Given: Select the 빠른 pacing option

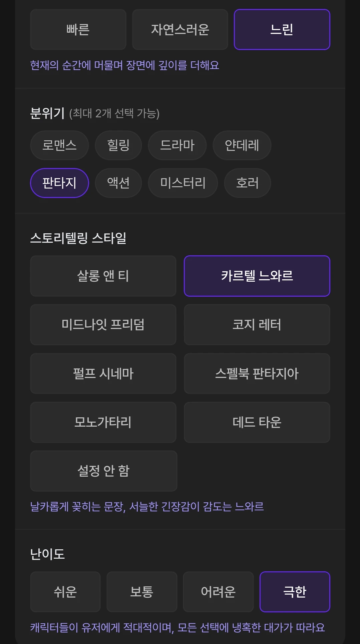Looking at the screenshot, I should (78, 30).
